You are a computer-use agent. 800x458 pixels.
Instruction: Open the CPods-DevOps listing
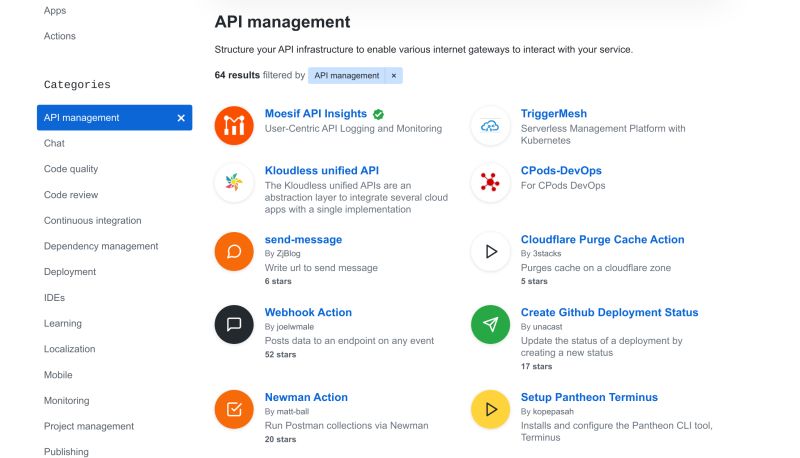pyautogui.click(x=561, y=170)
